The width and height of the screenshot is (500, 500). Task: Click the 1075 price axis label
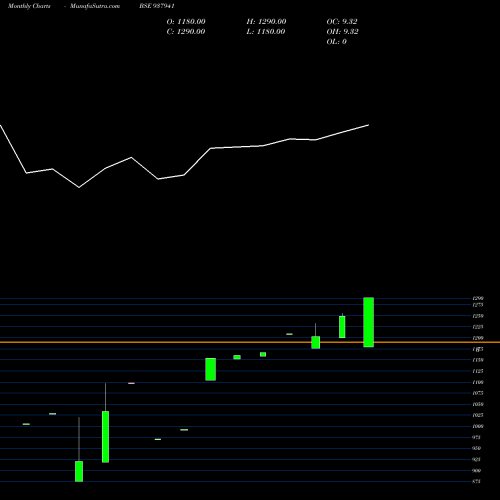478,393
